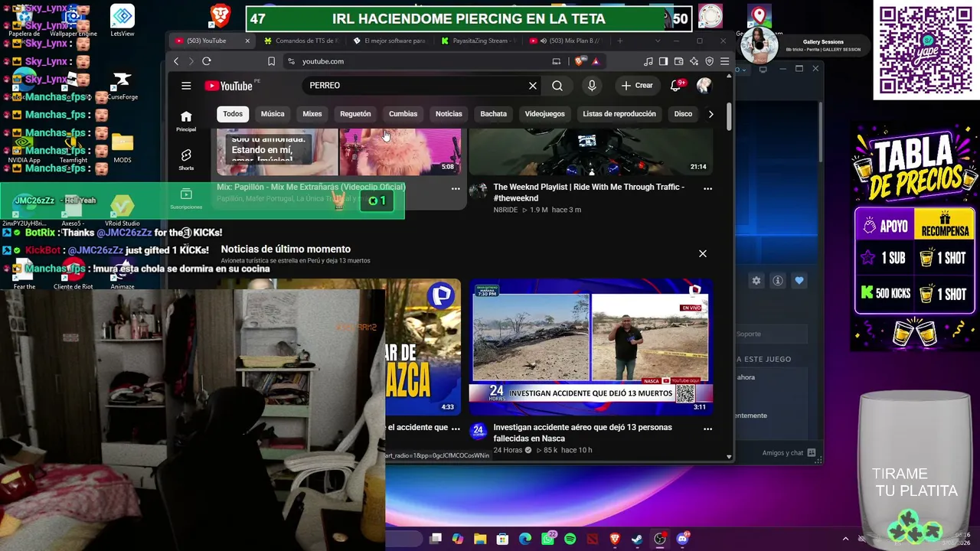Open Investigan accidente aéreo video thumbnail
This screenshot has height=551, width=980.
(x=591, y=347)
